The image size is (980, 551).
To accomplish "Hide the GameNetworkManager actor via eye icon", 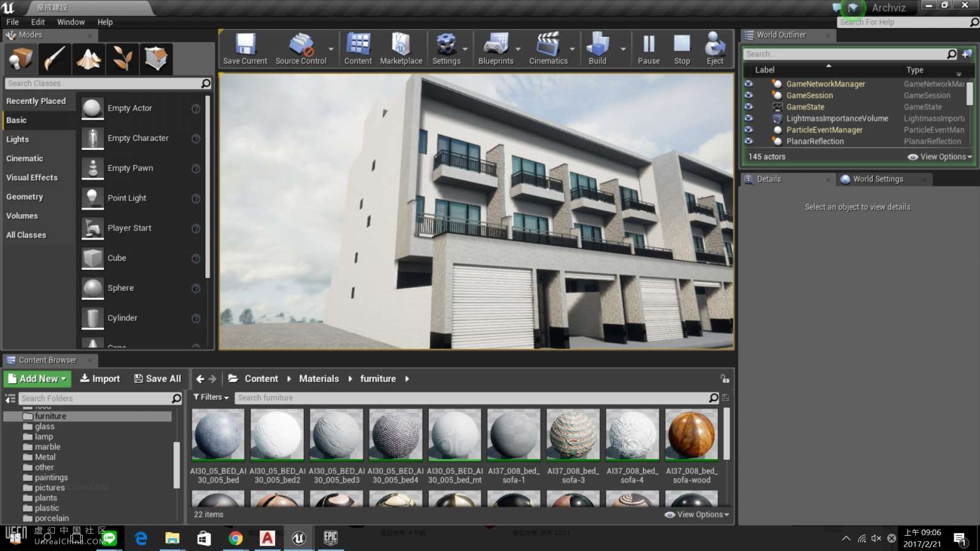I will pyautogui.click(x=748, y=84).
